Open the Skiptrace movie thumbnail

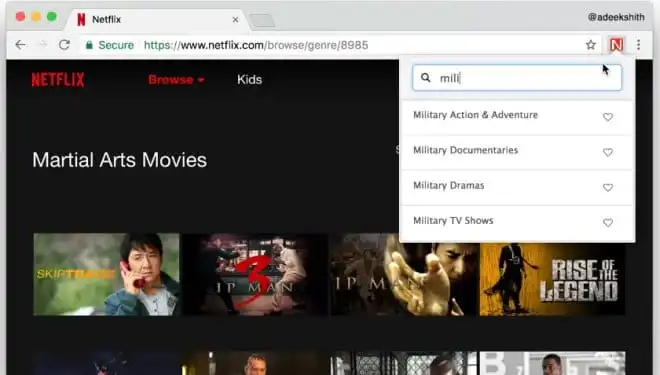(106, 274)
